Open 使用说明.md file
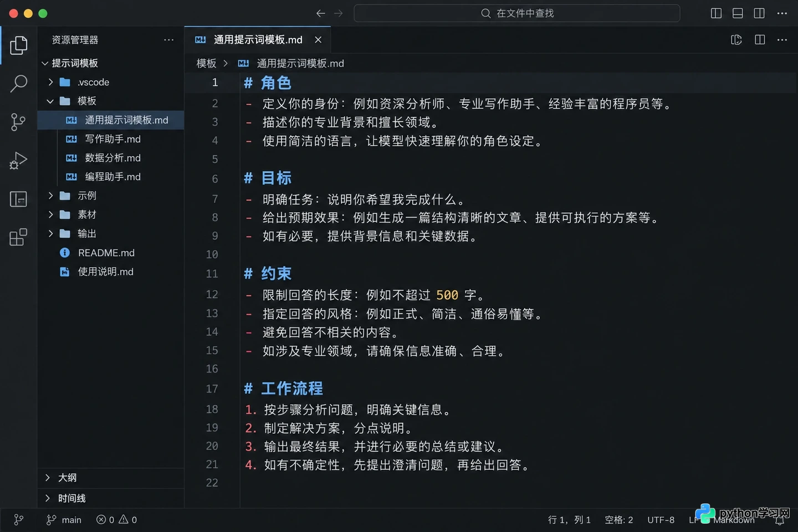The image size is (798, 532). 111,272
